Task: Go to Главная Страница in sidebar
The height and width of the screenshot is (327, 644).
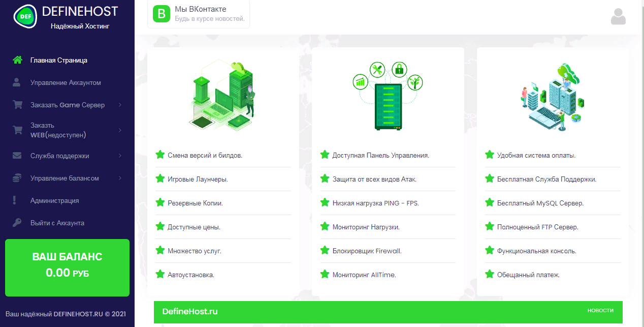Action: pyautogui.click(x=59, y=60)
